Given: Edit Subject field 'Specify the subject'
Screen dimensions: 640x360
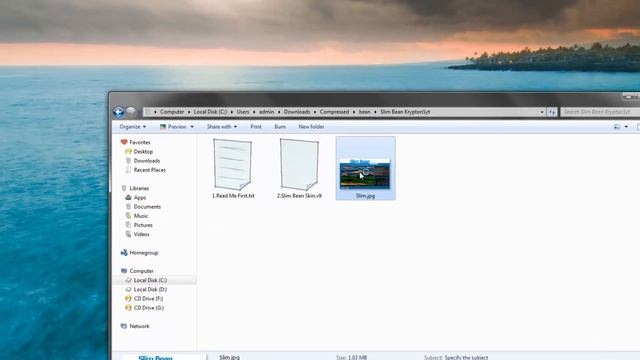Looking at the screenshot, I should pyautogui.click(x=466, y=358).
